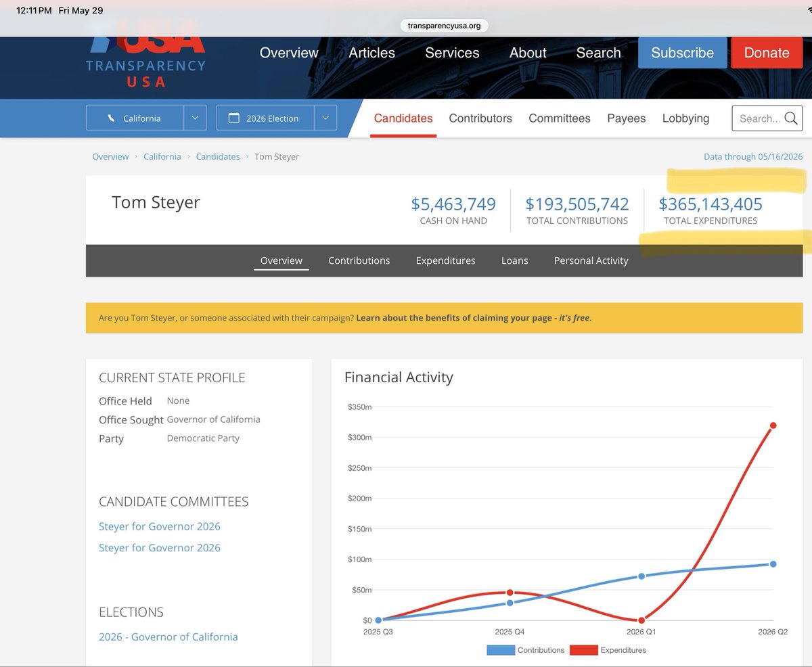Open the About navigation item

click(x=528, y=53)
